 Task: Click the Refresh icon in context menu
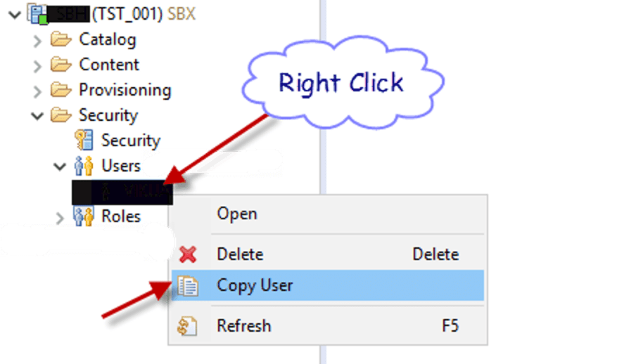tap(187, 326)
